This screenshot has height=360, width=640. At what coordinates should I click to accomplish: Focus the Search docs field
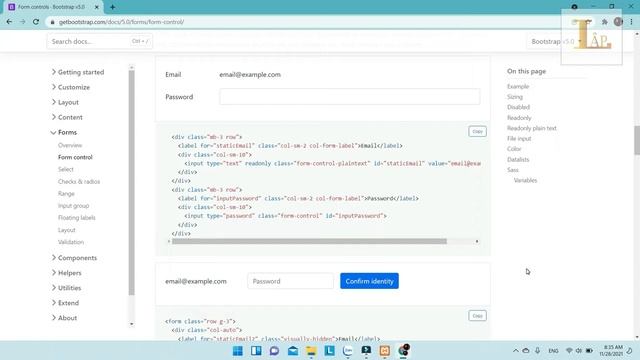100,42
